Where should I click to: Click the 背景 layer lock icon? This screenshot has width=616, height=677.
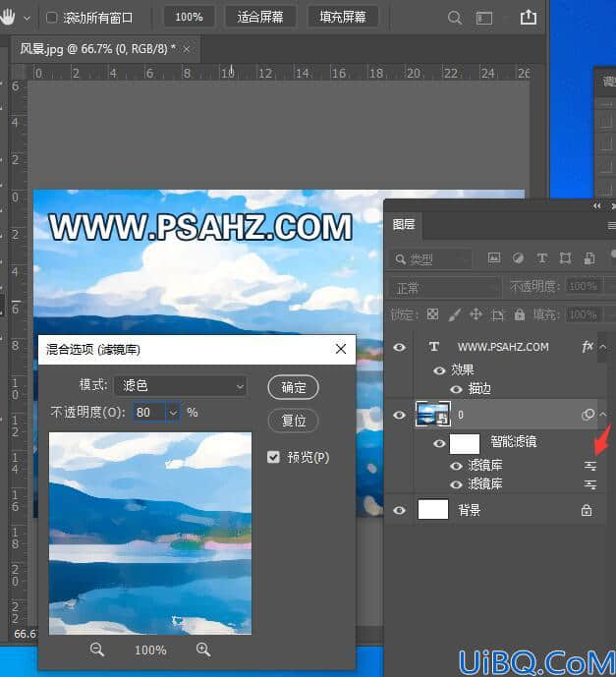point(587,510)
